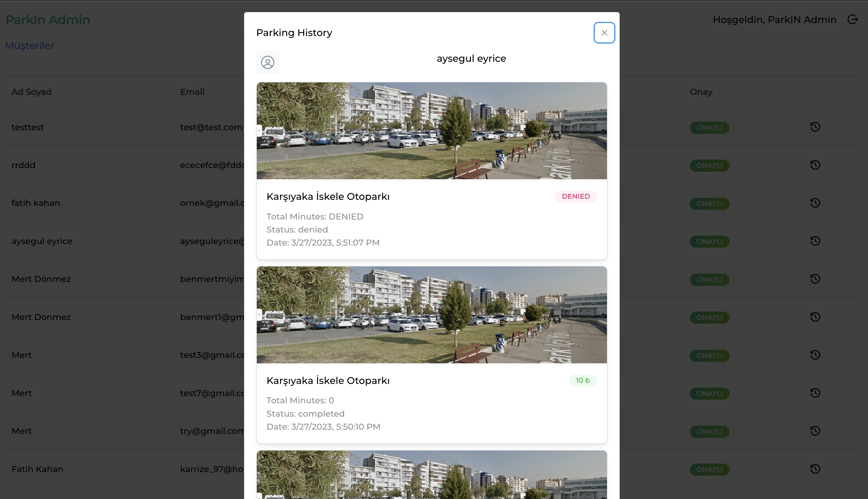
Task: Click the denied entry's parking photo
Action: coord(432,131)
